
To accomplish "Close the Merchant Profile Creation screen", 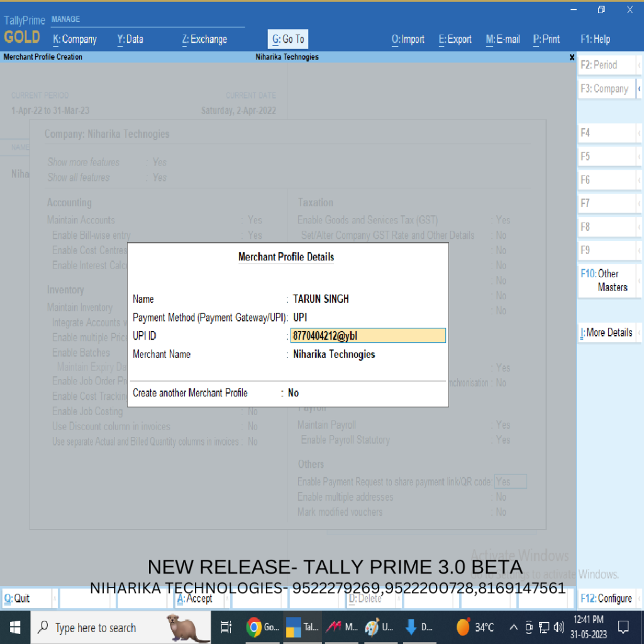I will coord(572,57).
